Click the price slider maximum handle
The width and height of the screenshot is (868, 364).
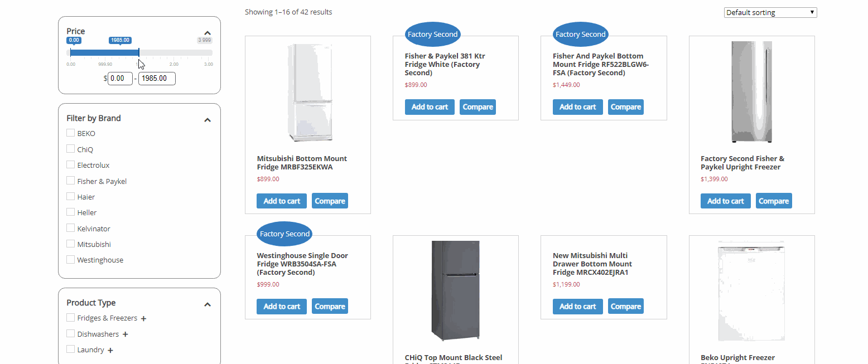click(x=139, y=53)
